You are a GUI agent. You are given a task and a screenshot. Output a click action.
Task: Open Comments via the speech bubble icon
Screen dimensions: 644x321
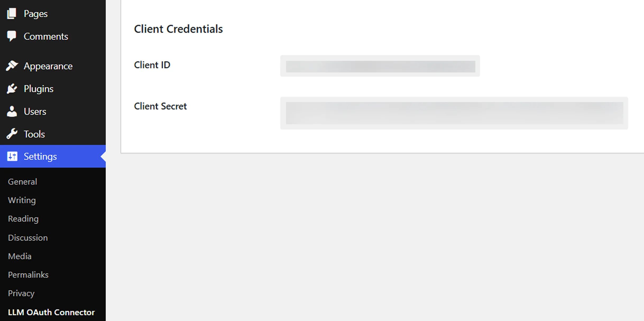tap(12, 36)
